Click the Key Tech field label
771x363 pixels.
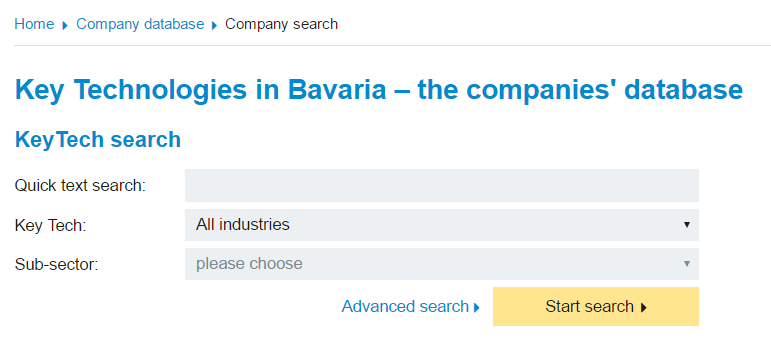click(50, 225)
